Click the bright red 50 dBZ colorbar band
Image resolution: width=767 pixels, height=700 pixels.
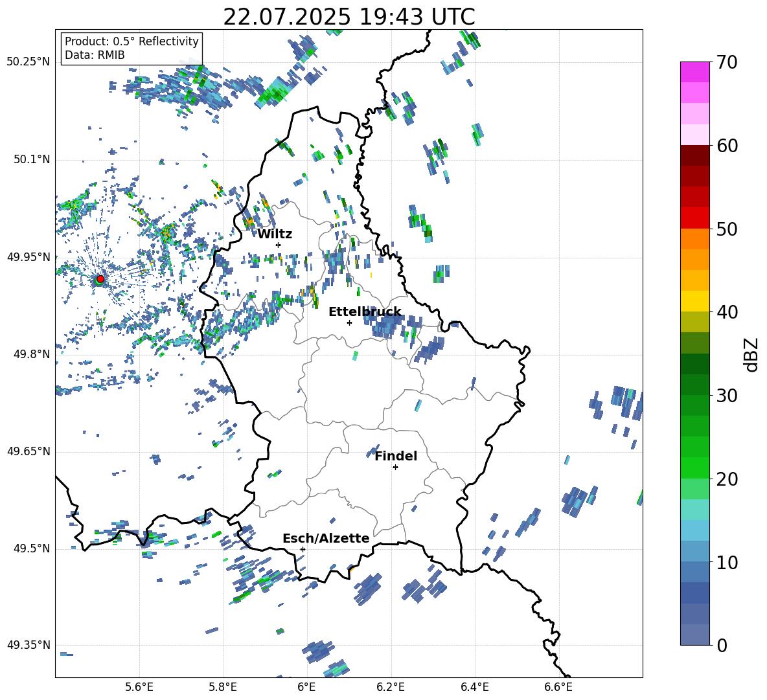coord(694,218)
